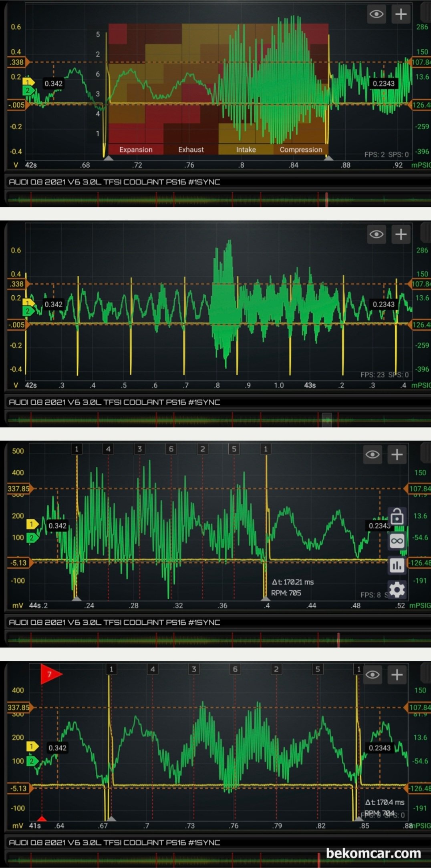This screenshot has height=868, width=431.
Task: Click cylinder marker 6 in the RPM: 705 chart
Action: pyautogui.click(x=171, y=449)
